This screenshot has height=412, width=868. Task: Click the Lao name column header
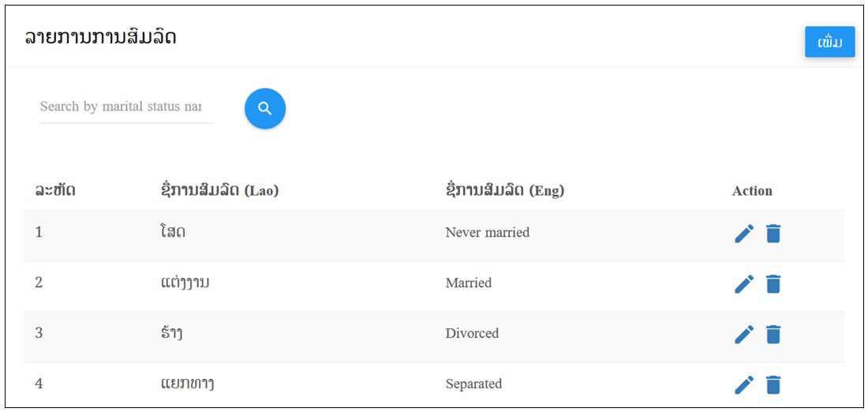tap(218, 191)
